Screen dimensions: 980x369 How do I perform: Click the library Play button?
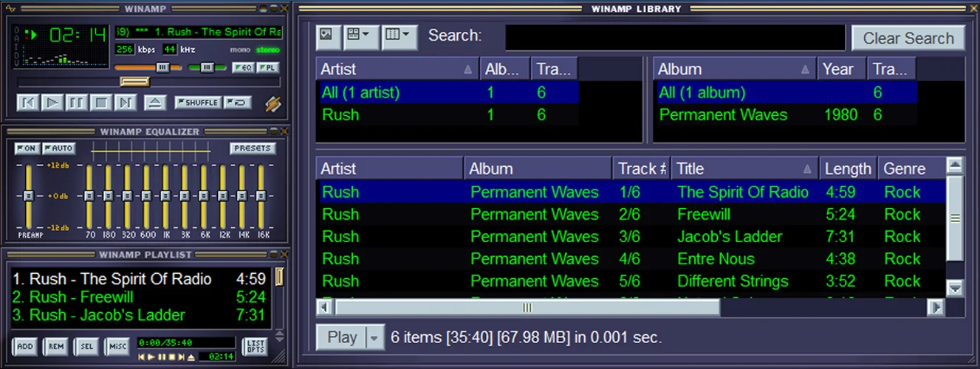[x=341, y=338]
